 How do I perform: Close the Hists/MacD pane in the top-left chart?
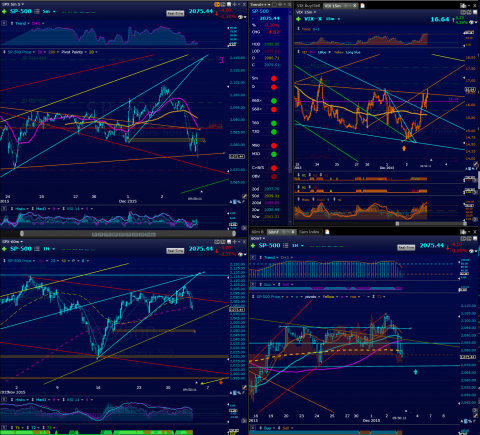click(x=4, y=209)
